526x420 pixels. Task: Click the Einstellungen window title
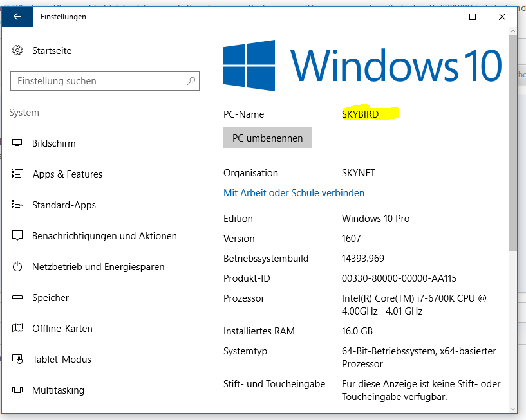click(x=63, y=17)
